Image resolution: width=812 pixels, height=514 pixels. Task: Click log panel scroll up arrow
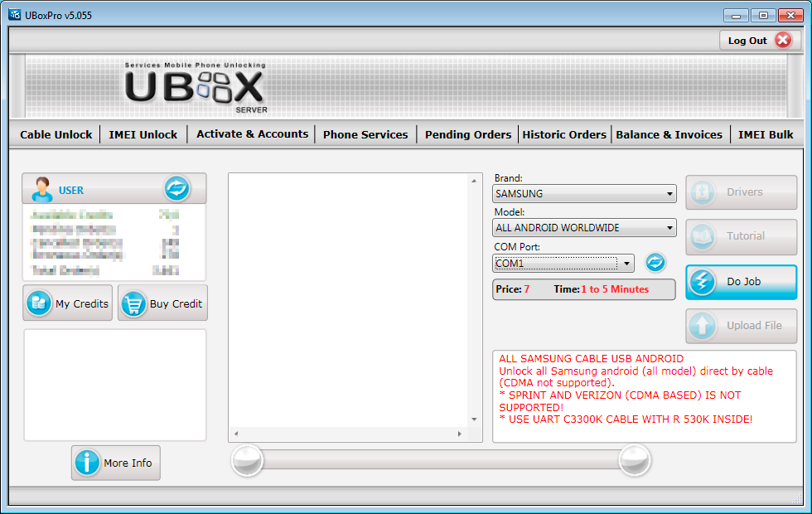pyautogui.click(x=474, y=181)
